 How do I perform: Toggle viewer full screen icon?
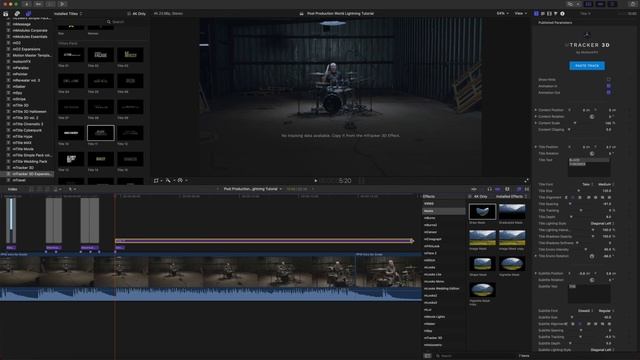click(526, 180)
